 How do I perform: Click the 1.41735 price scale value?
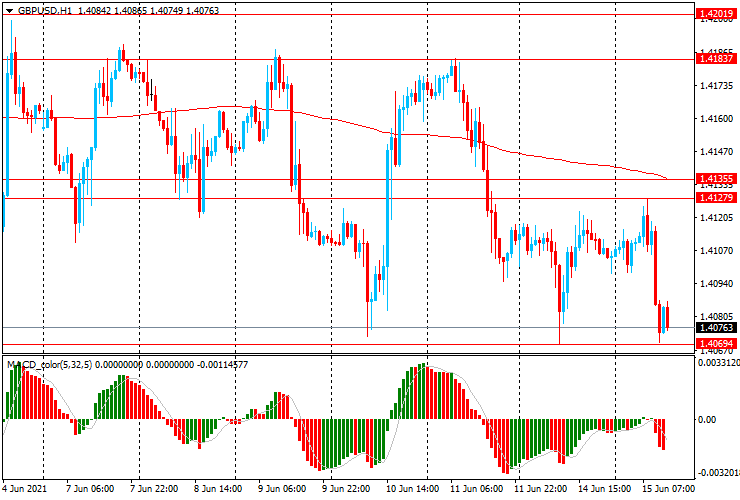pos(717,86)
